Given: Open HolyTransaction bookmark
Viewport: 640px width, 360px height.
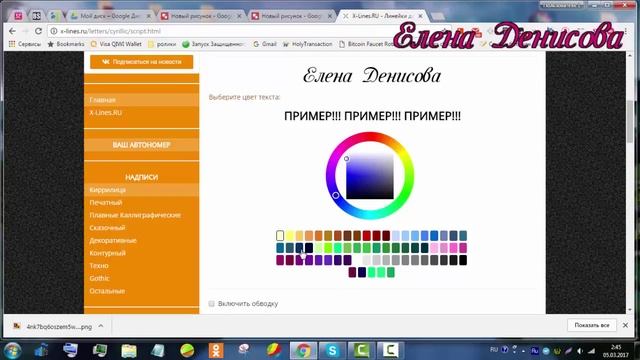Looking at the screenshot, I should tap(307, 44).
